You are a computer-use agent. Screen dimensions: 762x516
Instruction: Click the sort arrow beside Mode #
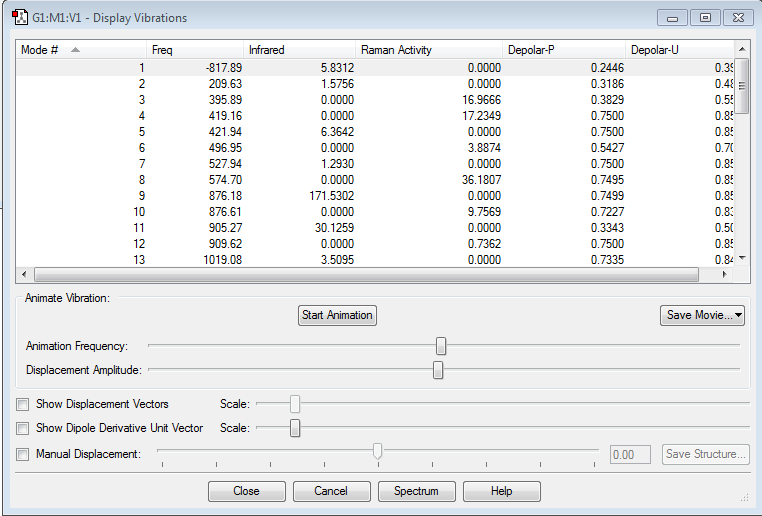[75, 50]
